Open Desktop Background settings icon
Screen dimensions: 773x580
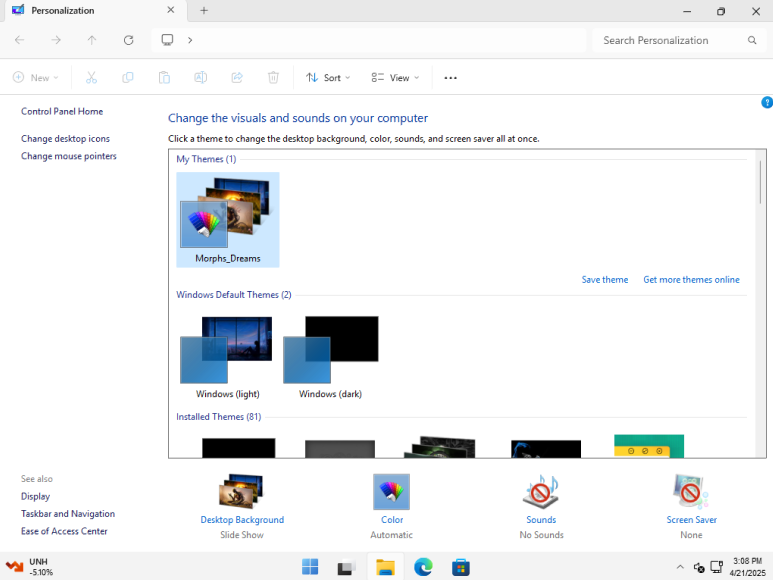coord(241,491)
